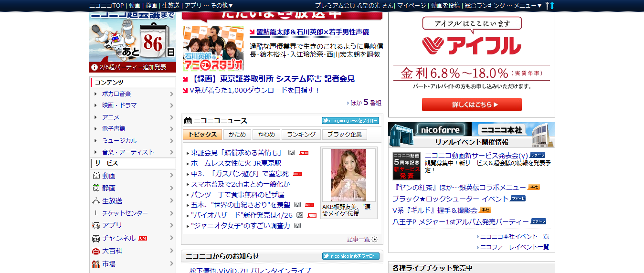Click camera icon beside 五木 headline
644x273 pixels.
pos(297,205)
